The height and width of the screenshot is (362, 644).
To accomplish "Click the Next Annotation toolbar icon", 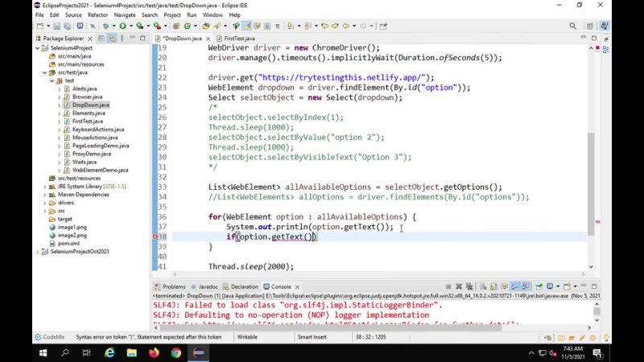I will pos(290,26).
